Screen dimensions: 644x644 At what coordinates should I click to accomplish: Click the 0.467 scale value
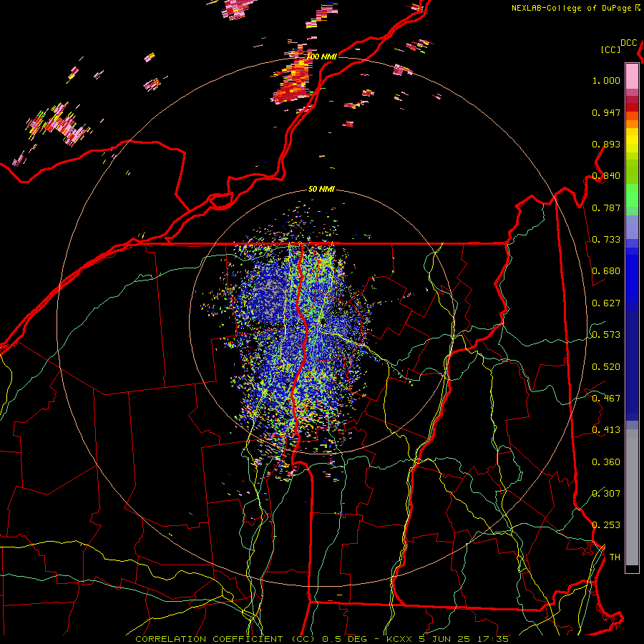click(606, 399)
